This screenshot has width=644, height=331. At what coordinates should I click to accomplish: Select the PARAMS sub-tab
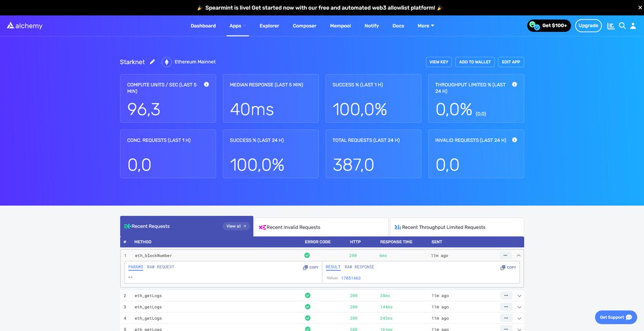pyautogui.click(x=136, y=267)
